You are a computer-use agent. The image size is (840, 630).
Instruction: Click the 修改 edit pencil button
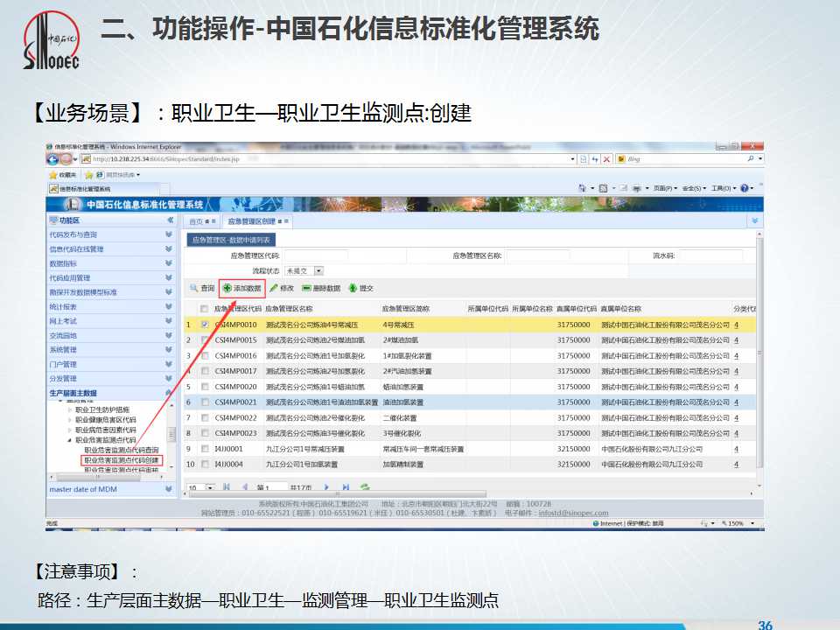pyautogui.click(x=282, y=288)
